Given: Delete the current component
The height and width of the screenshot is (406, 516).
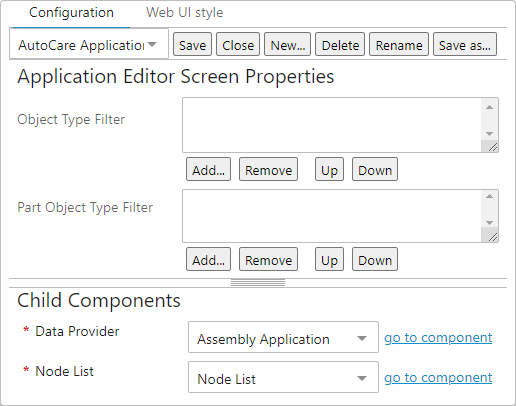Looking at the screenshot, I should pyautogui.click(x=340, y=44).
